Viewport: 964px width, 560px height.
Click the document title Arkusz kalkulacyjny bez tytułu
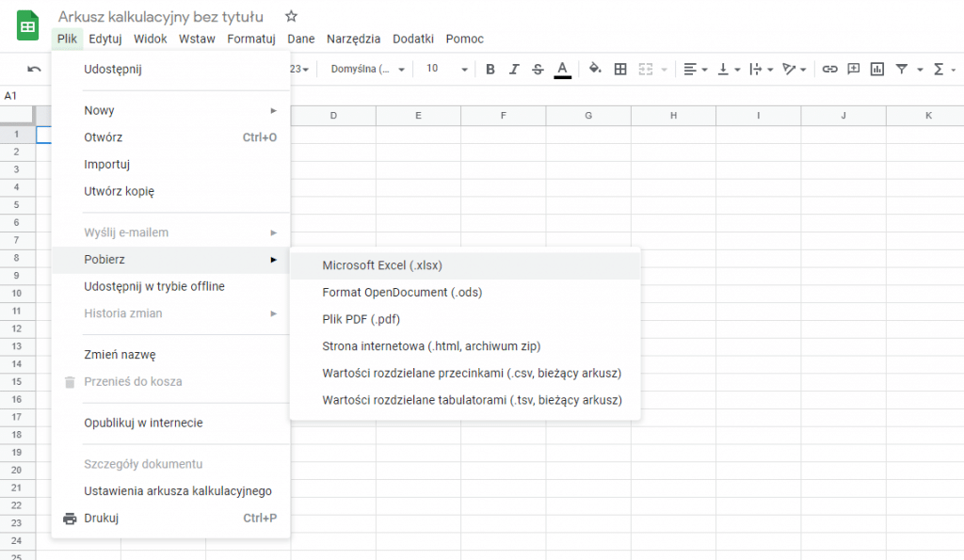pos(160,17)
